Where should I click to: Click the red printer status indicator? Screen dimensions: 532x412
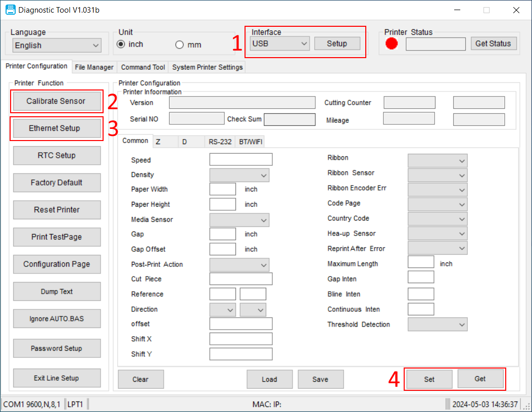(x=392, y=44)
